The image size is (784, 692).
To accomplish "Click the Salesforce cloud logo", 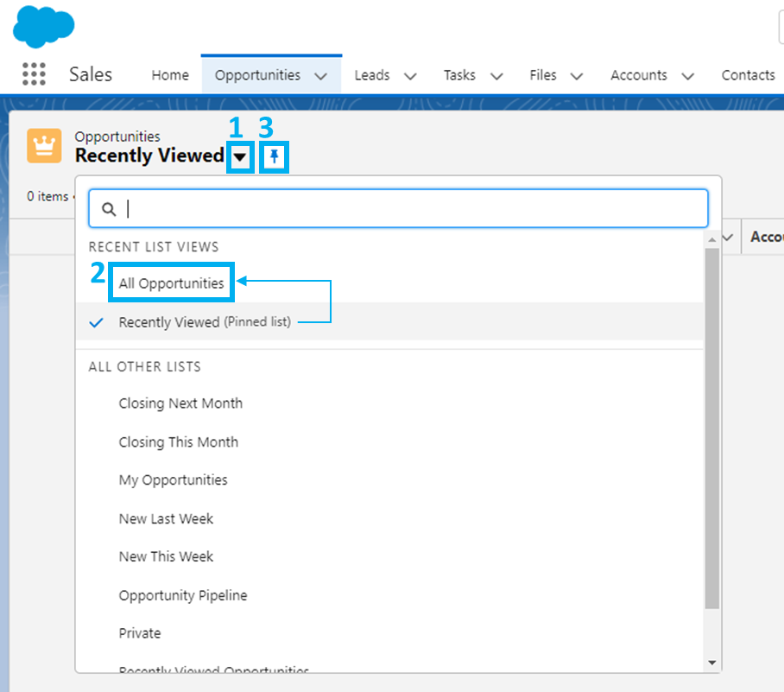I will click(43, 27).
